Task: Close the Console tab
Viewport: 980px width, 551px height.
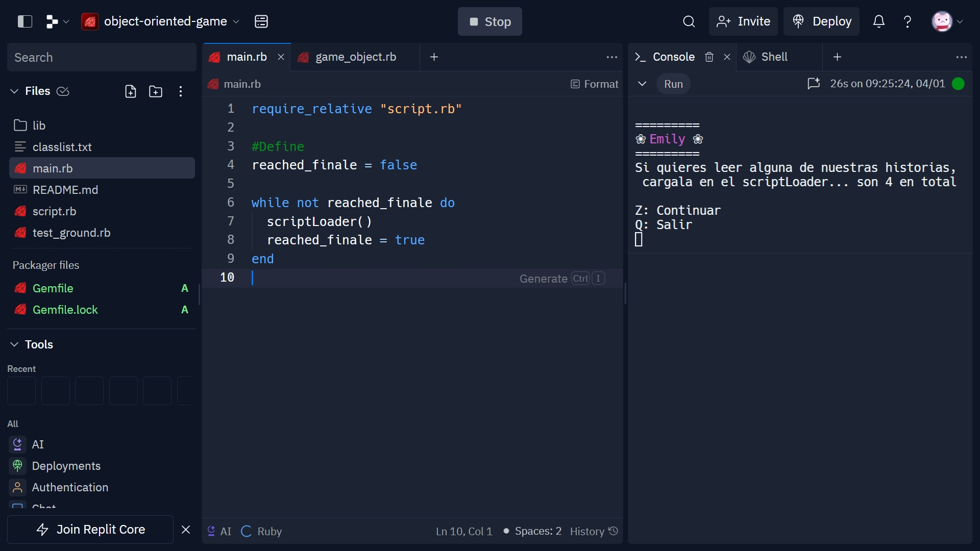Action: click(x=727, y=57)
